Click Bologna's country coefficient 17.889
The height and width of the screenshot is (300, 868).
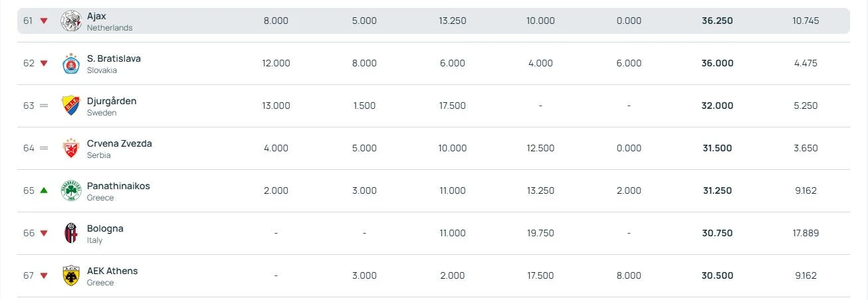point(806,234)
